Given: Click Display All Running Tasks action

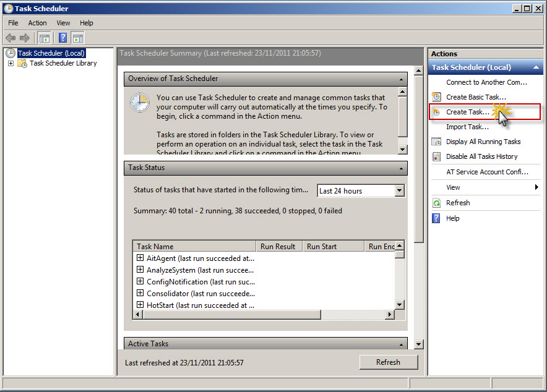Looking at the screenshot, I should click(x=483, y=142).
